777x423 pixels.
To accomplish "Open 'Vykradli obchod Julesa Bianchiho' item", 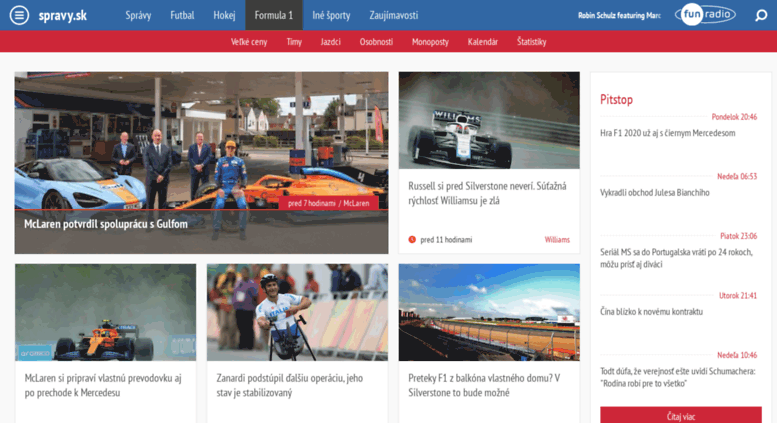I will (655, 193).
